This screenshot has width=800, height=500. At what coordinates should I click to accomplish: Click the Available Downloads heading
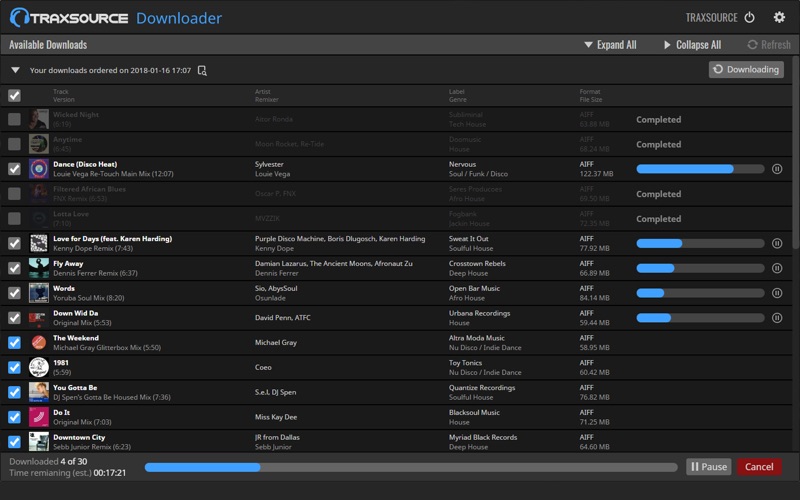coord(48,44)
